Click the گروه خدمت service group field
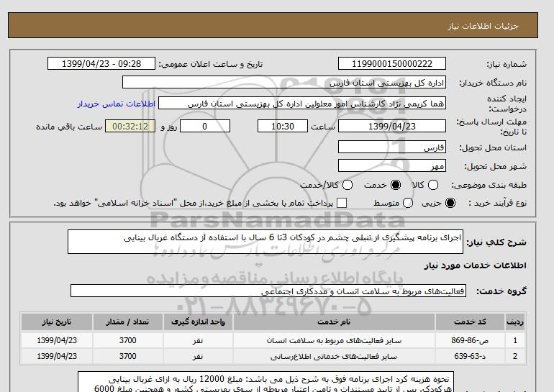The image size is (554, 392). coord(268,291)
